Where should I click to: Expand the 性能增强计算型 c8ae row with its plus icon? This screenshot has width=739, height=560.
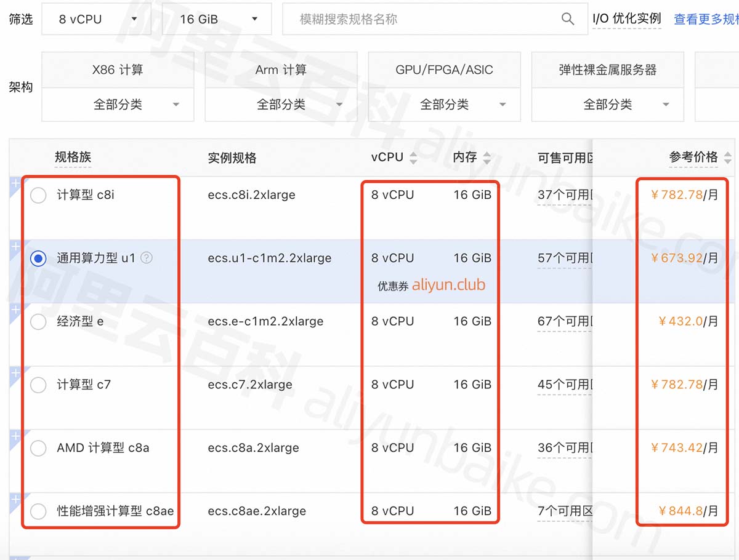[15, 500]
